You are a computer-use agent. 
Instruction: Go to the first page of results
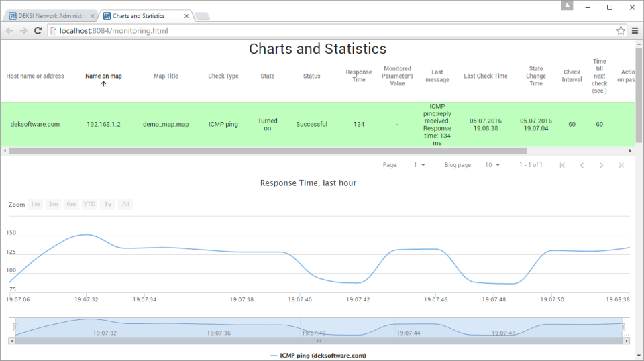click(x=562, y=165)
